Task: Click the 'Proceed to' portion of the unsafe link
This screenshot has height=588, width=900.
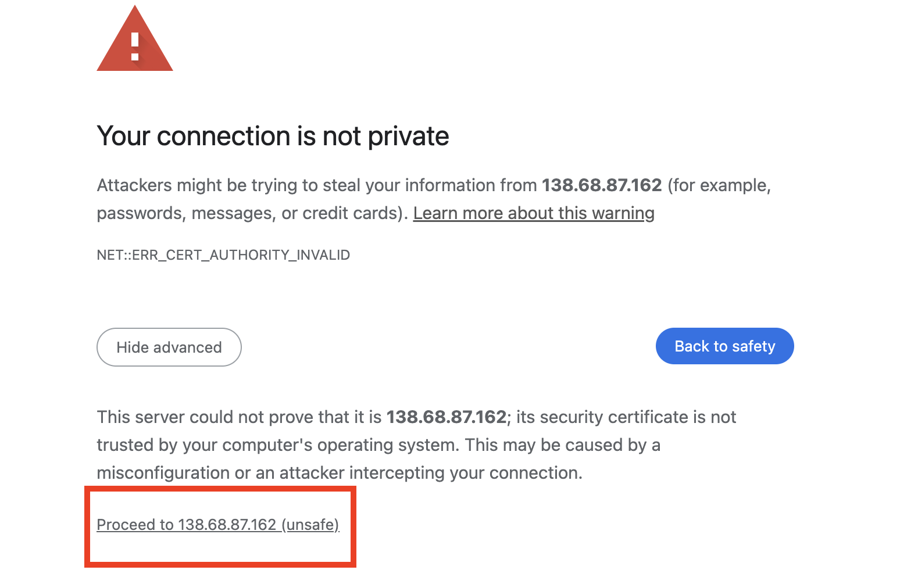Action: 135,524
